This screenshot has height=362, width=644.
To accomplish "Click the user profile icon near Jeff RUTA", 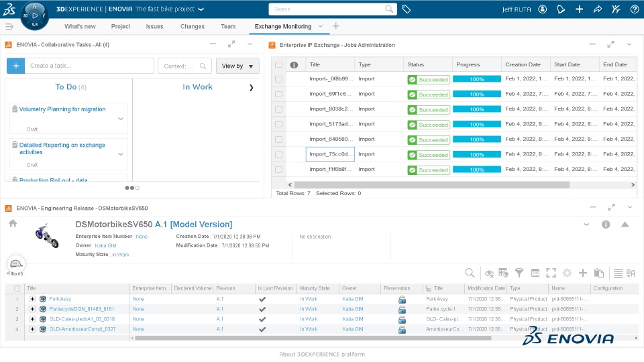I will (x=543, y=9).
